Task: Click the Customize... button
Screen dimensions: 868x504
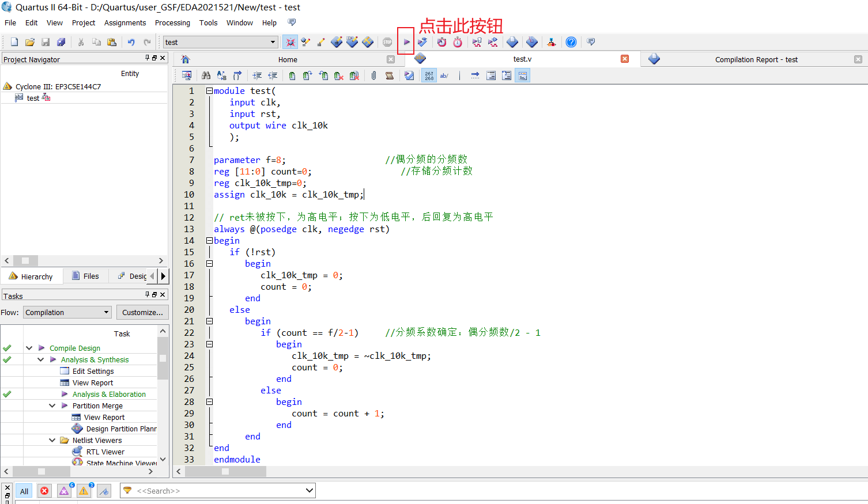Action: pos(142,312)
